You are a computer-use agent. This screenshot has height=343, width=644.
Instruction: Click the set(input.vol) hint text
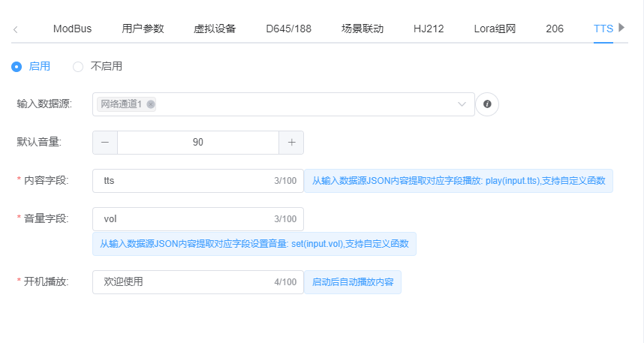click(254, 244)
